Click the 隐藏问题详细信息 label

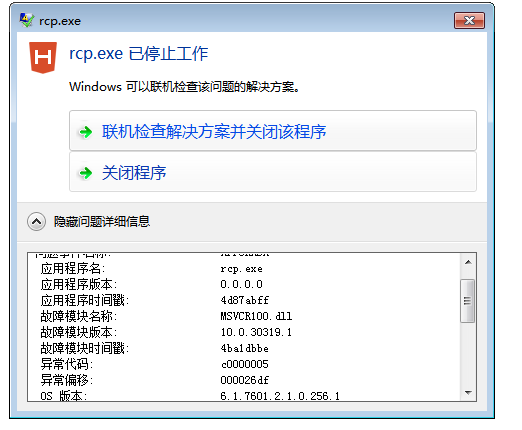[102, 222]
